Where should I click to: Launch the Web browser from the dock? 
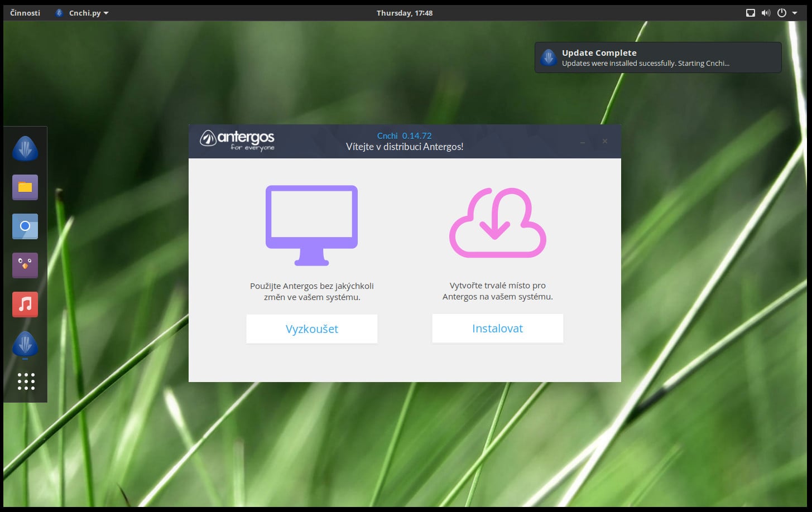[x=25, y=226]
